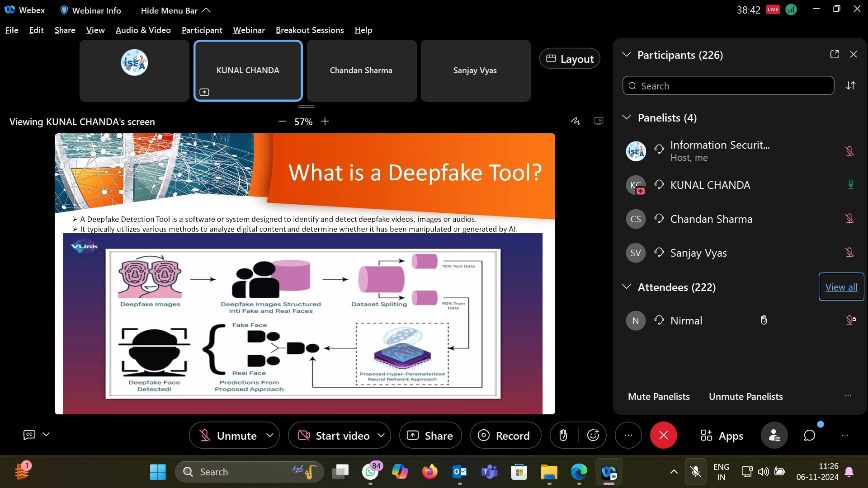Click the sort participants icon
Screen dimensions: 868x488
851,85
